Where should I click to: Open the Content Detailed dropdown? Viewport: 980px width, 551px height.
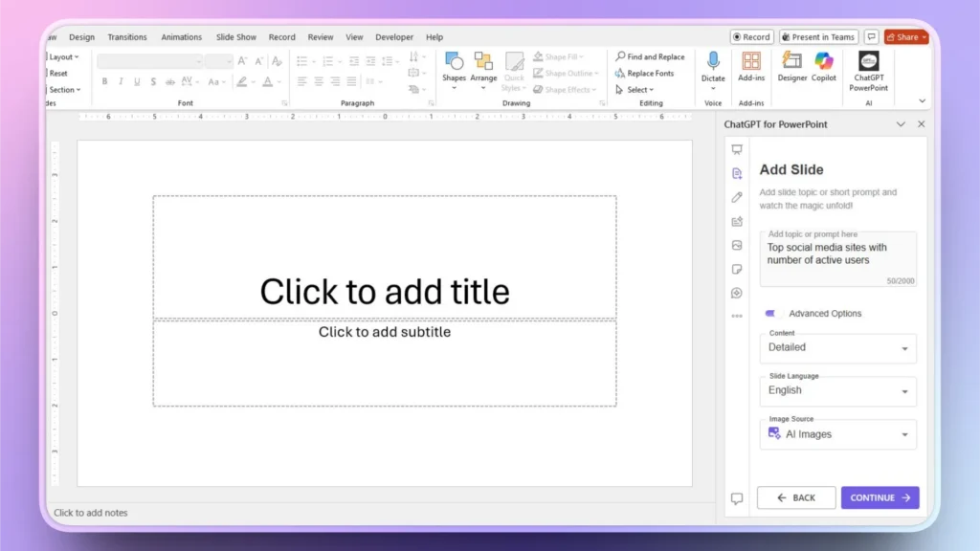[837, 348]
